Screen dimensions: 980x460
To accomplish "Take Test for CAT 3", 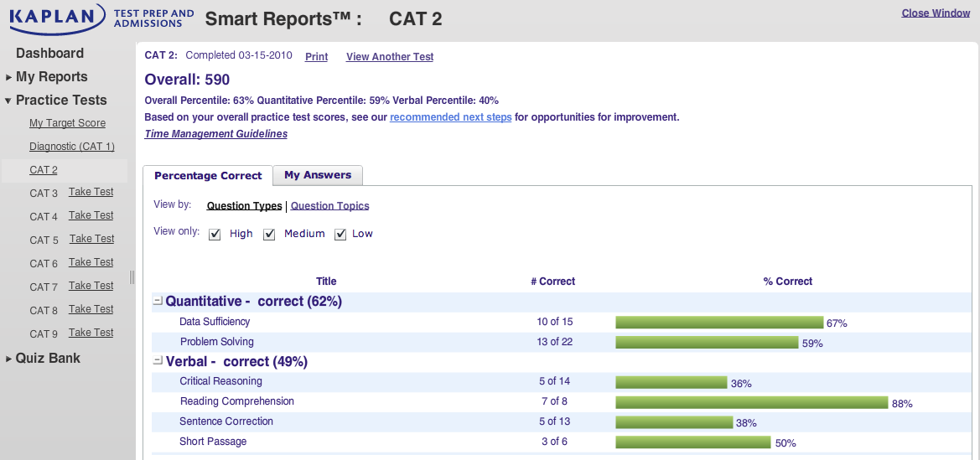I will coord(91,192).
